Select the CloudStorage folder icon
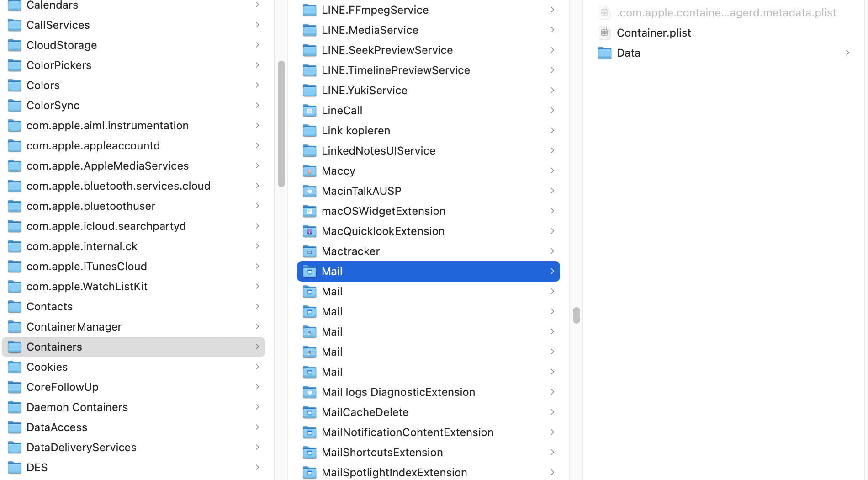 [15, 45]
